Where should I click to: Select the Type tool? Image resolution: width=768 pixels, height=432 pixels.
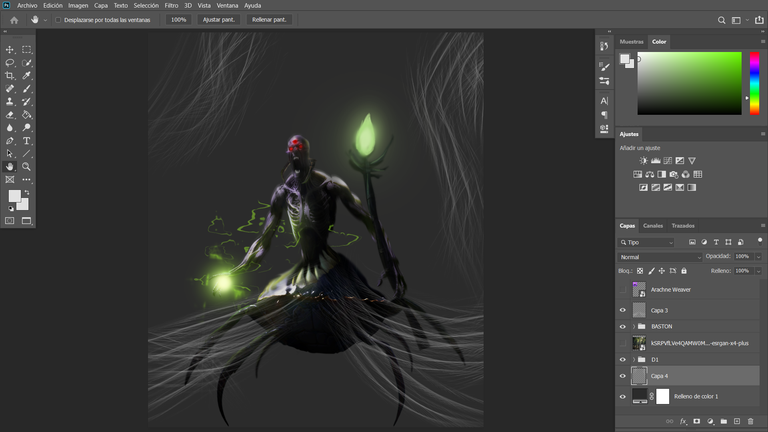coord(26,141)
